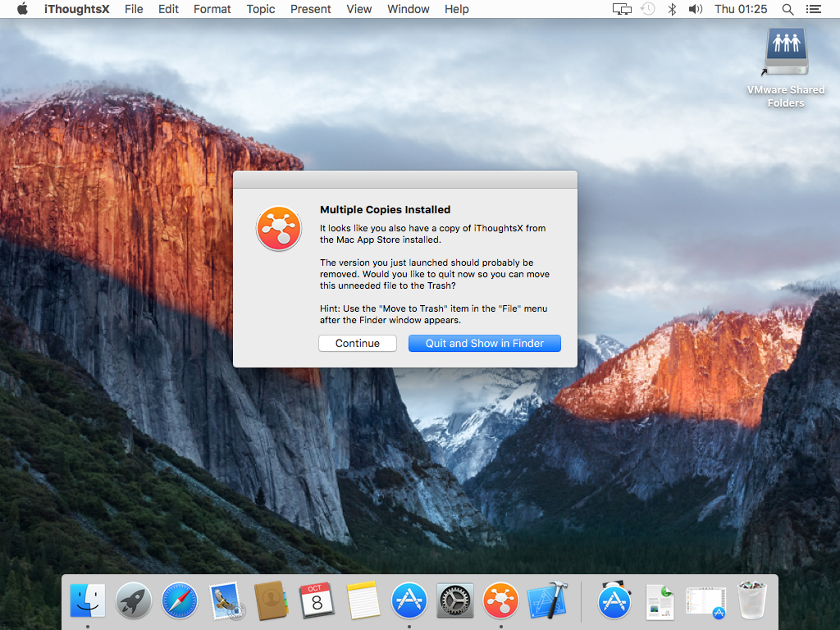840x630 pixels.
Task: Open the iThoughtsX application menu
Action: click(76, 9)
